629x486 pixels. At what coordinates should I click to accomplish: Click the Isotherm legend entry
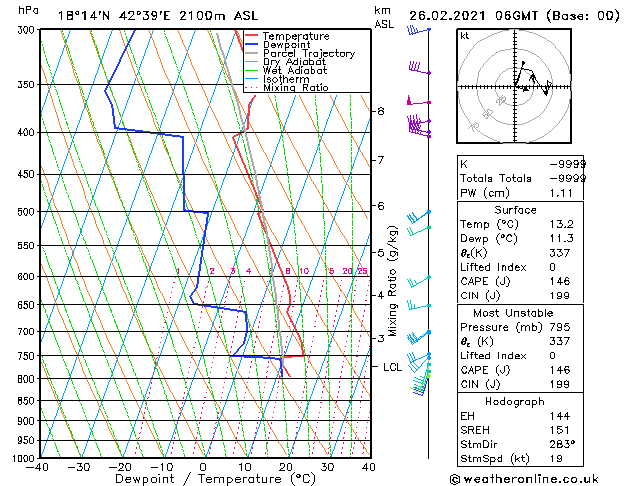[286, 79]
